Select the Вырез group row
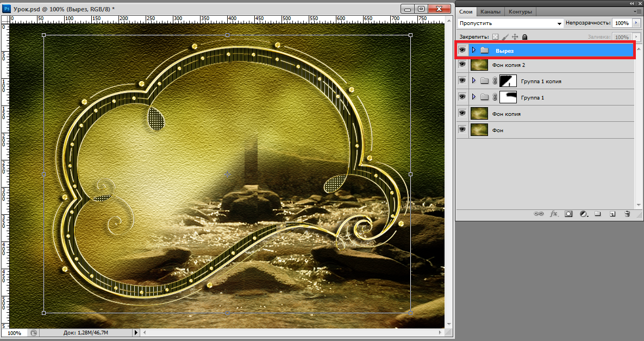The image size is (644, 341). click(546, 50)
